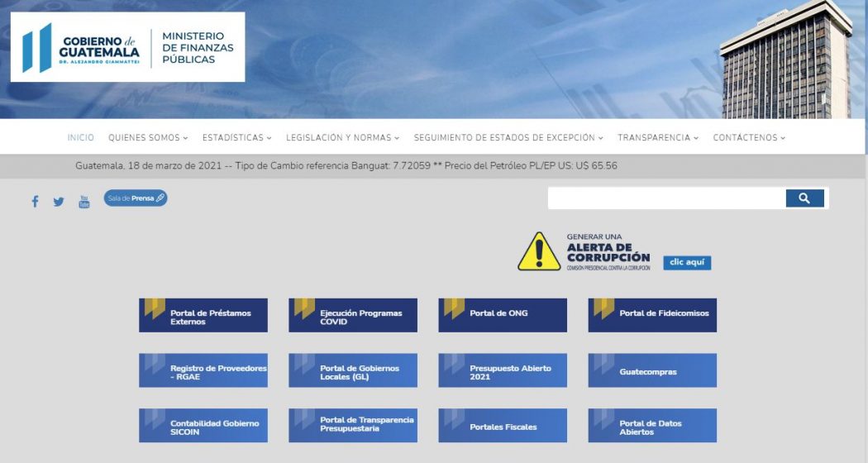This screenshot has width=868, height=463.
Task: Open Sala de Prensa
Action: [x=136, y=198]
